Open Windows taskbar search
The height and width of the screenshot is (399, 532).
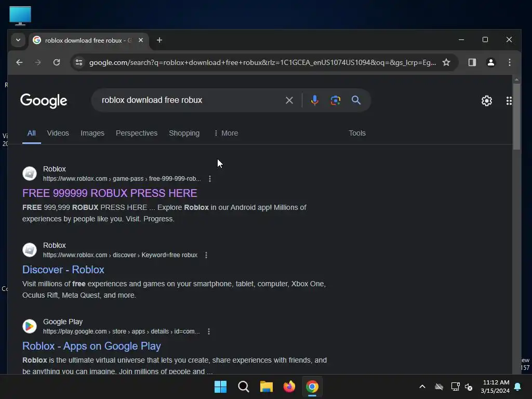point(243,387)
